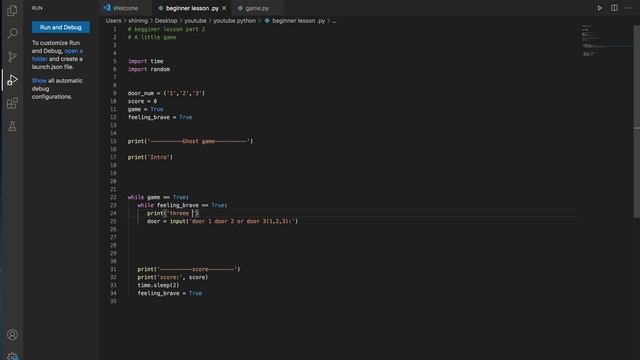Click the editor vertical scrollbar
Screen dimensions: 640x360
tap(636, 122)
